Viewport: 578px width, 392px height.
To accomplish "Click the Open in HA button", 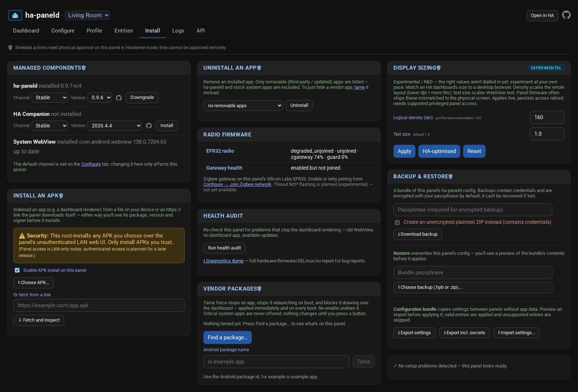I will pos(542,16).
